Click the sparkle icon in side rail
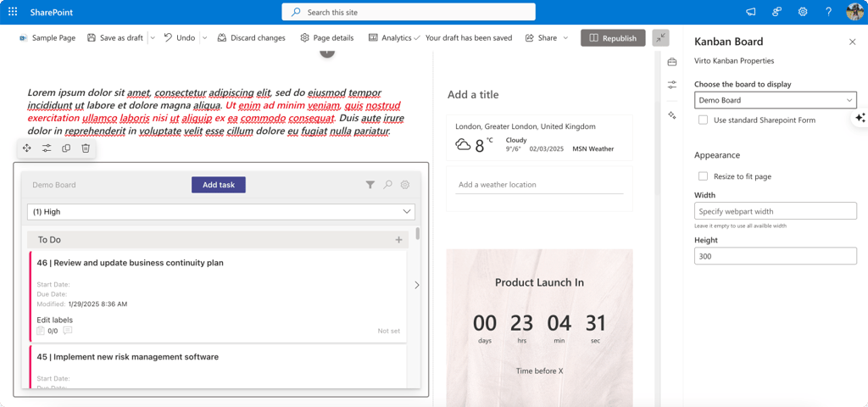868x407 pixels. click(x=672, y=115)
